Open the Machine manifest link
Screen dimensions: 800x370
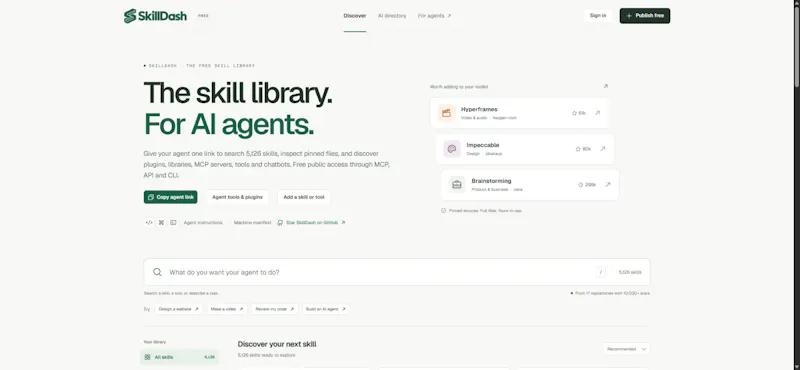tap(253, 223)
